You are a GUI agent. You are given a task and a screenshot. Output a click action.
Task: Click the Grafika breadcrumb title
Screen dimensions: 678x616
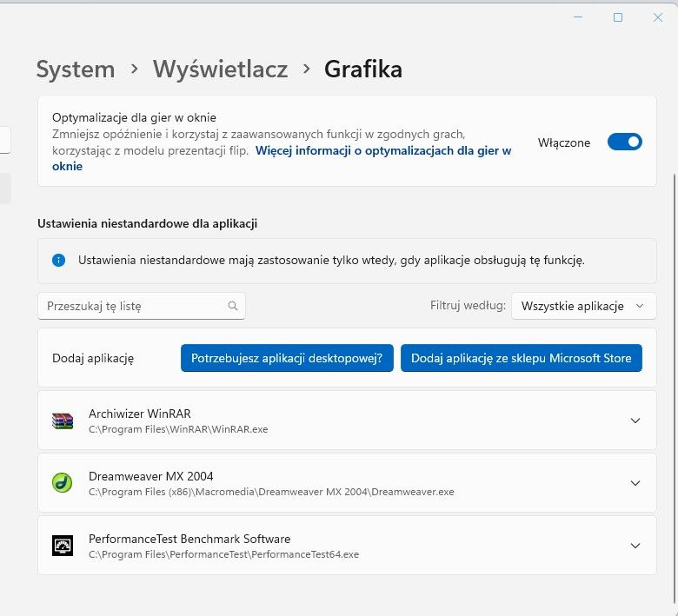[x=363, y=70]
